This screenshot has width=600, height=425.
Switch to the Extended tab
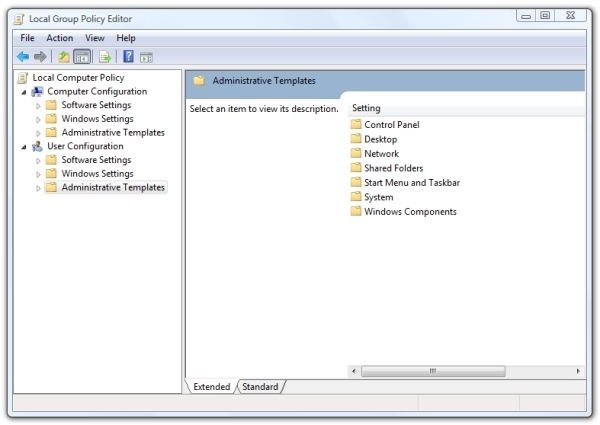click(x=212, y=387)
